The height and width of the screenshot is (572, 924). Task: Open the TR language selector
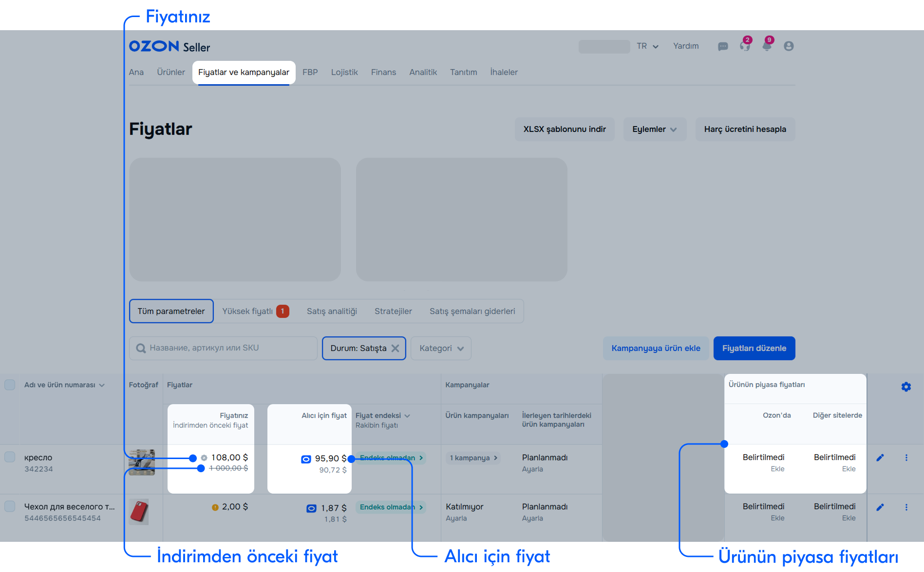(647, 46)
